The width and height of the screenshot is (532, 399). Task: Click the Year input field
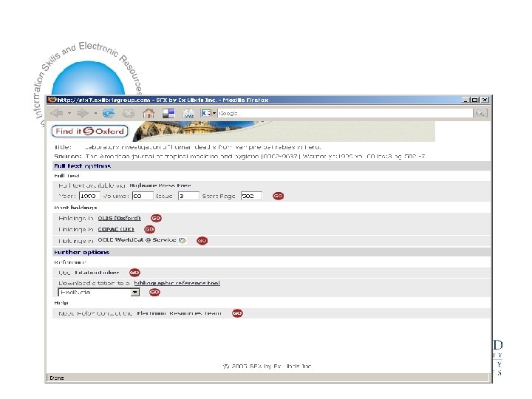[89, 196]
